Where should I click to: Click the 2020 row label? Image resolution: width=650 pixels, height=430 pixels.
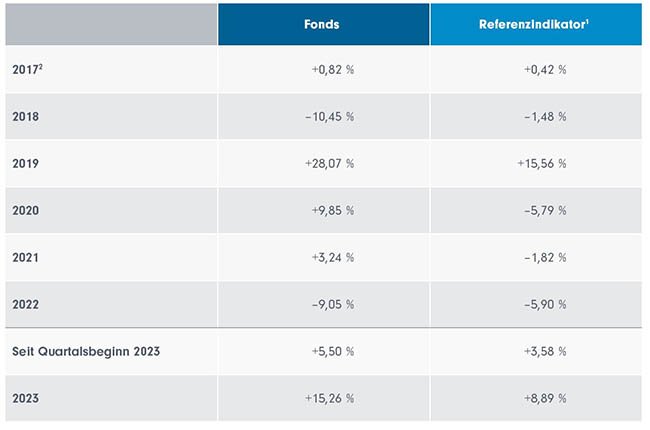pyautogui.click(x=27, y=211)
